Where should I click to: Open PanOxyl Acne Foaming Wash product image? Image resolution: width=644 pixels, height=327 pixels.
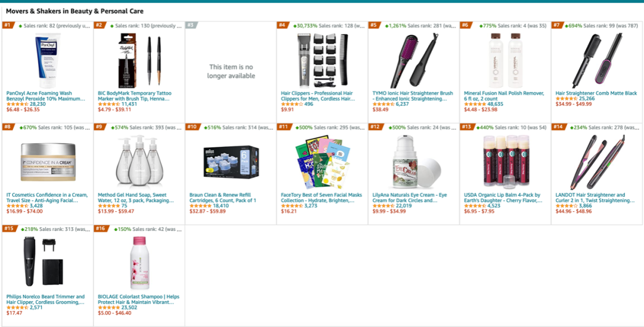tap(48, 60)
